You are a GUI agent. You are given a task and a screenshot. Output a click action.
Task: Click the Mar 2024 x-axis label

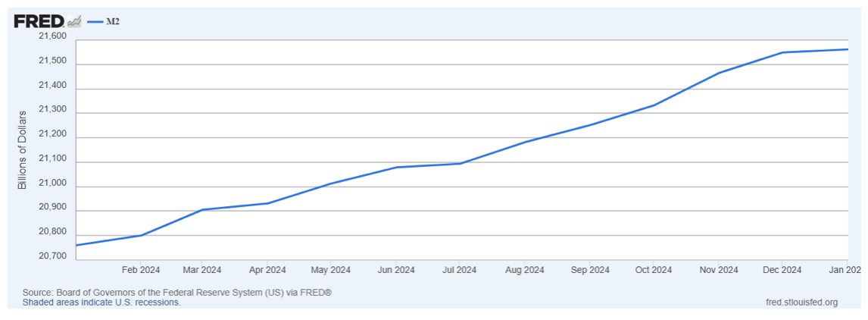point(202,270)
